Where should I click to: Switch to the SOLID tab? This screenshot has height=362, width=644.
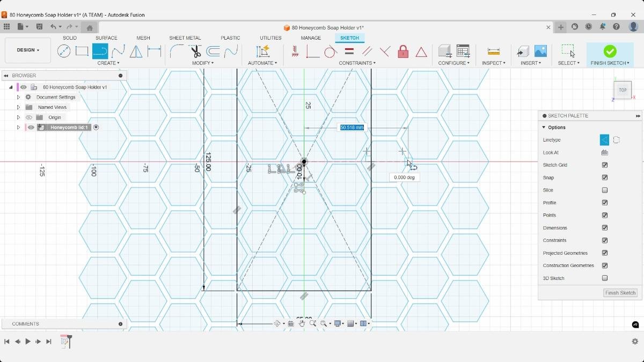tap(70, 38)
